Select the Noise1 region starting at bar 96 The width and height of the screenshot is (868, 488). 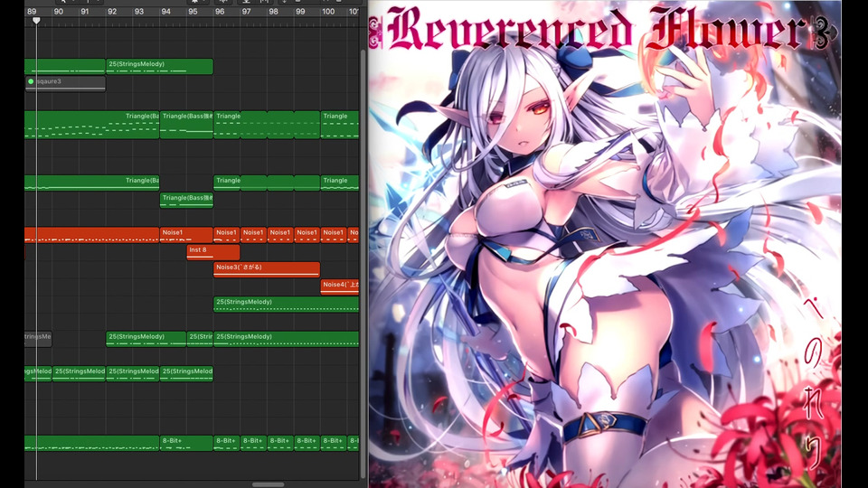(226, 235)
